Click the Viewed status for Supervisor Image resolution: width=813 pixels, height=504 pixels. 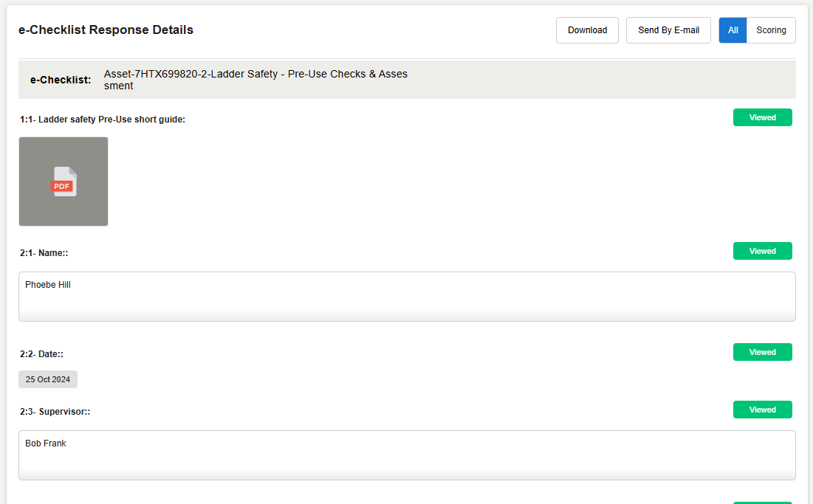[762, 410]
